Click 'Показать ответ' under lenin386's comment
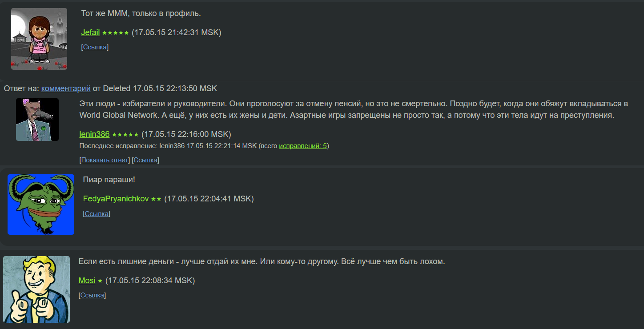Image resolution: width=644 pixels, height=329 pixels. point(105,160)
